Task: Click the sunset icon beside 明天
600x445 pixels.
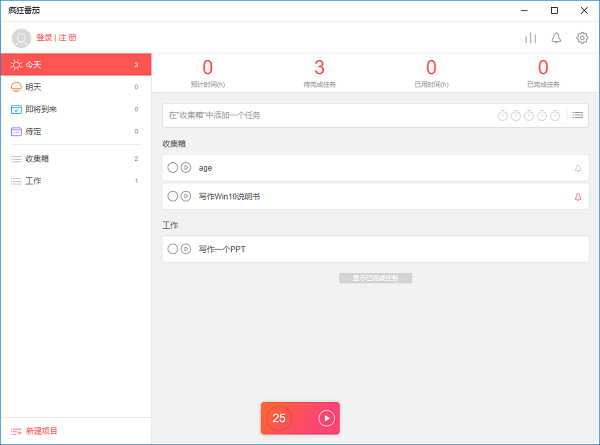Action: coord(16,87)
